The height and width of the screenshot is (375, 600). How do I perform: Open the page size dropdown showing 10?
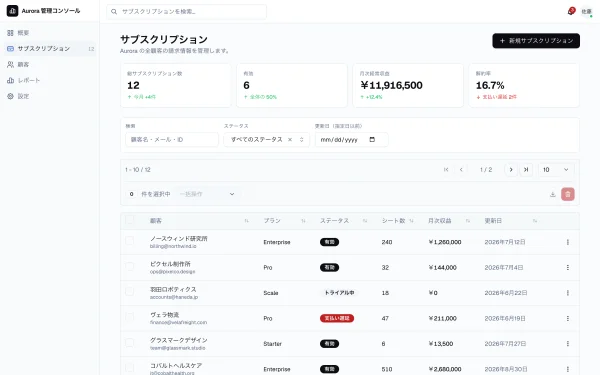[556, 170]
